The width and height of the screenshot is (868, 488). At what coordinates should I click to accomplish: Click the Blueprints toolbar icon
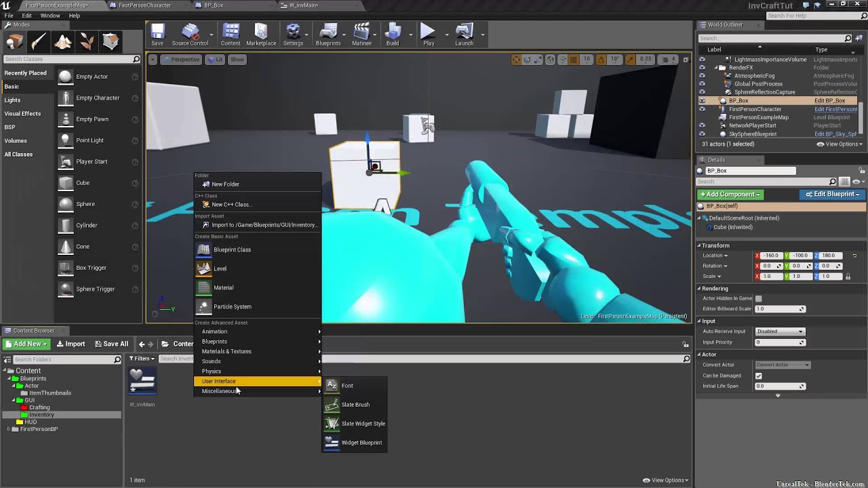click(328, 35)
